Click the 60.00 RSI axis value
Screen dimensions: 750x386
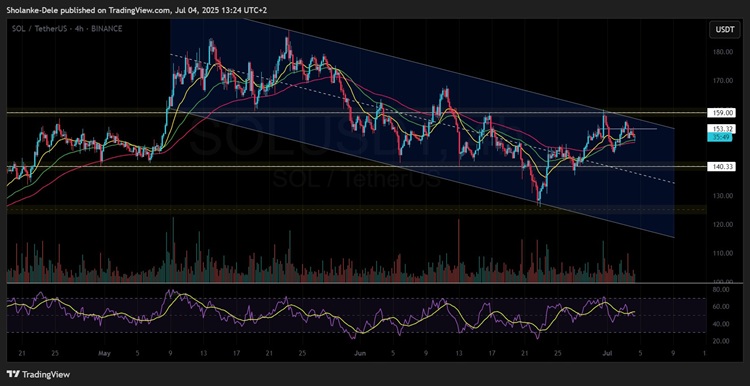[721, 307]
